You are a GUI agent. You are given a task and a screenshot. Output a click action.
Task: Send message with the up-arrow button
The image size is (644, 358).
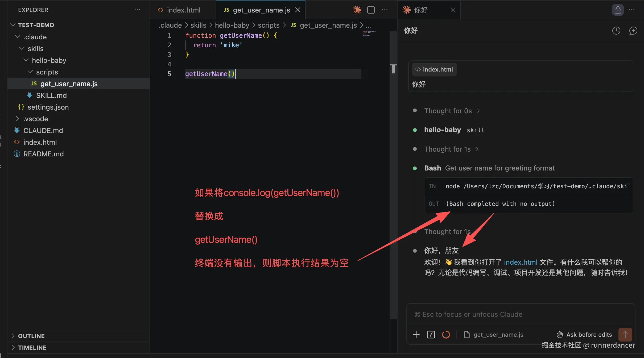625,334
